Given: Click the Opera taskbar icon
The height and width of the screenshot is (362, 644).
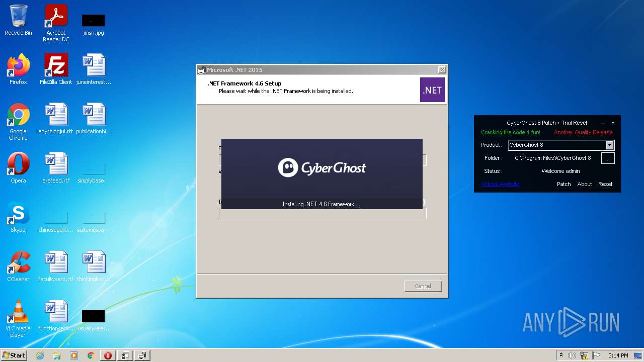Looking at the screenshot, I should (108, 355).
